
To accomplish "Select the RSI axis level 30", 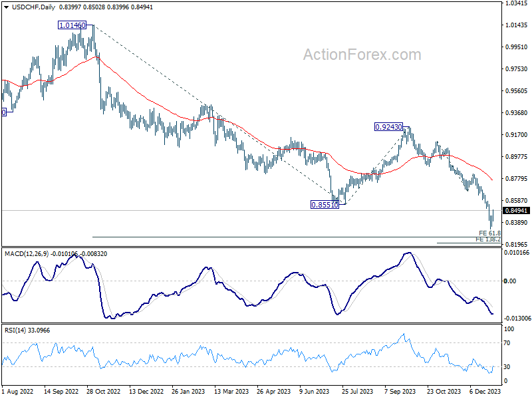I will coord(507,367).
